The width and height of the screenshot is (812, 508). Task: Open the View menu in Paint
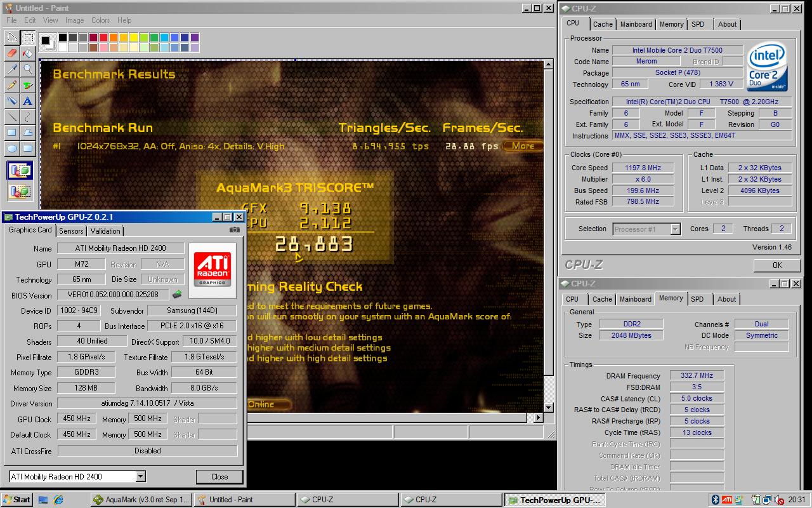(51, 20)
